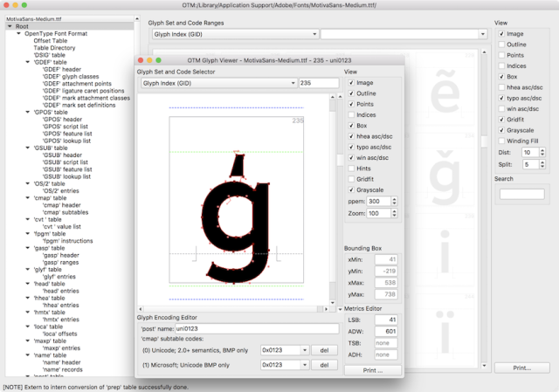Open the Glyph Index (GID) selector dropdown in viewer
Image resolution: width=559 pixels, height=392 pixels.
217,83
